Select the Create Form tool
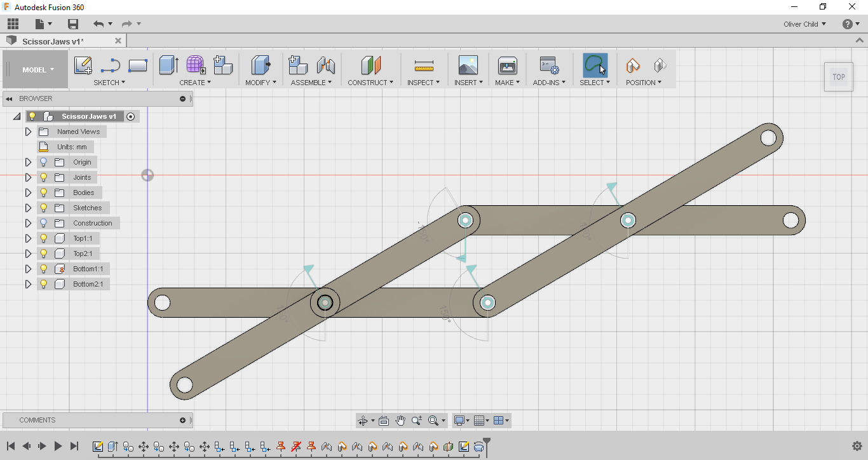 point(196,65)
